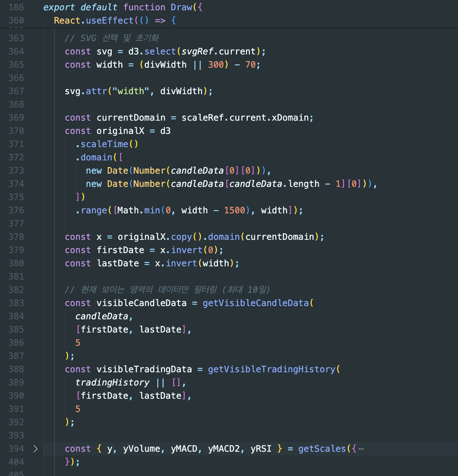Click 'yMACD2' on line 394
This screenshot has width=458, height=476.
pos(224,448)
